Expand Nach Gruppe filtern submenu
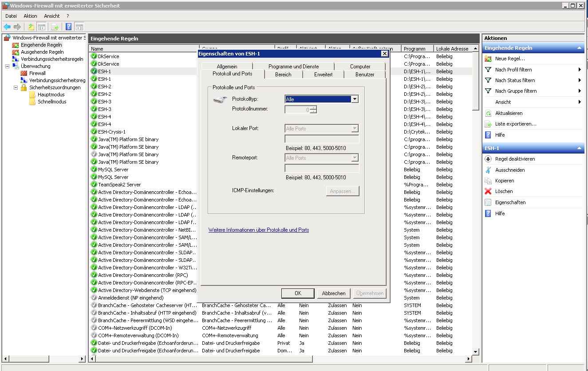The width and height of the screenshot is (588, 371). point(580,91)
